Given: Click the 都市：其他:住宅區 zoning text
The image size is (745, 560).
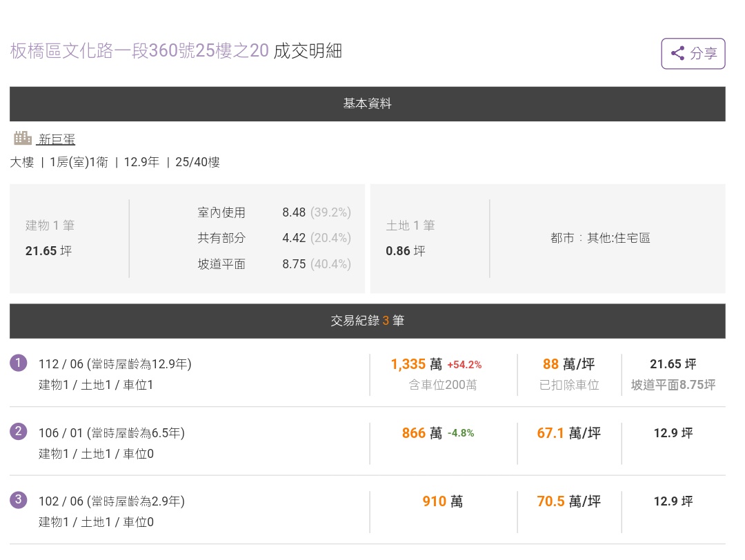Looking at the screenshot, I should click(600, 238).
